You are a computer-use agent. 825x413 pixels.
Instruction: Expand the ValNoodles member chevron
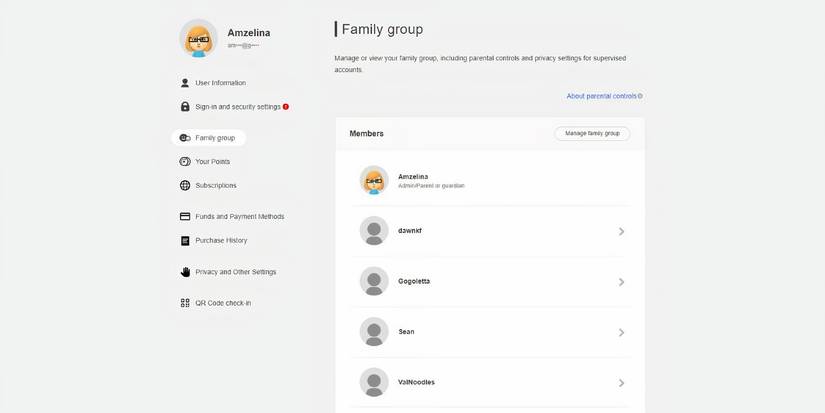[621, 383]
